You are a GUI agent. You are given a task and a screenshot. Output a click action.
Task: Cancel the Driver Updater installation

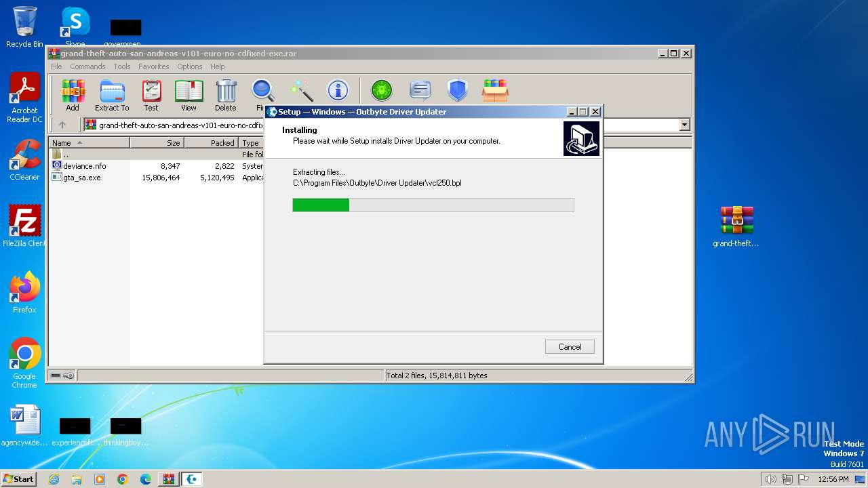click(x=570, y=346)
